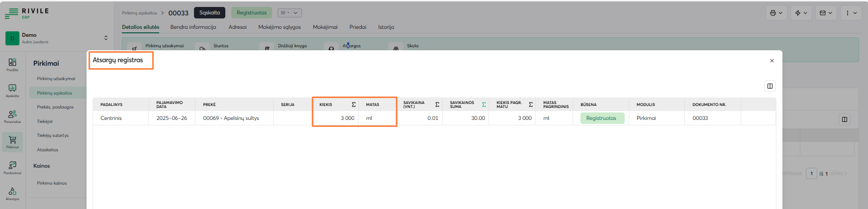Open column chooser in Atsargų registras dialog
The height and width of the screenshot is (209, 868).
[x=770, y=86]
